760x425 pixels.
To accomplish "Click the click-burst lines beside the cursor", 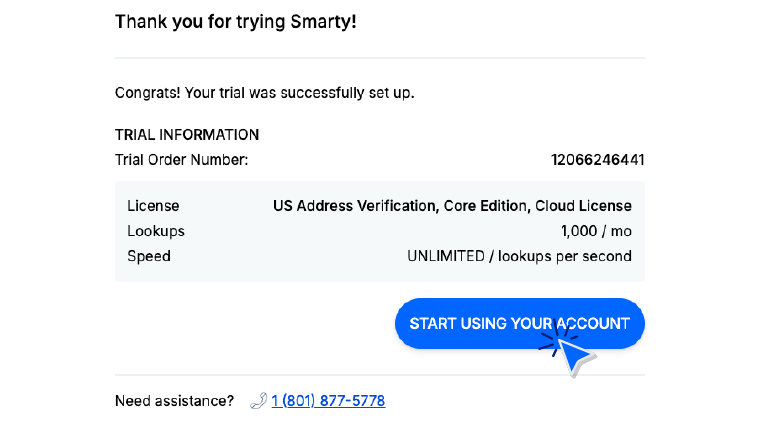I will tap(551, 338).
